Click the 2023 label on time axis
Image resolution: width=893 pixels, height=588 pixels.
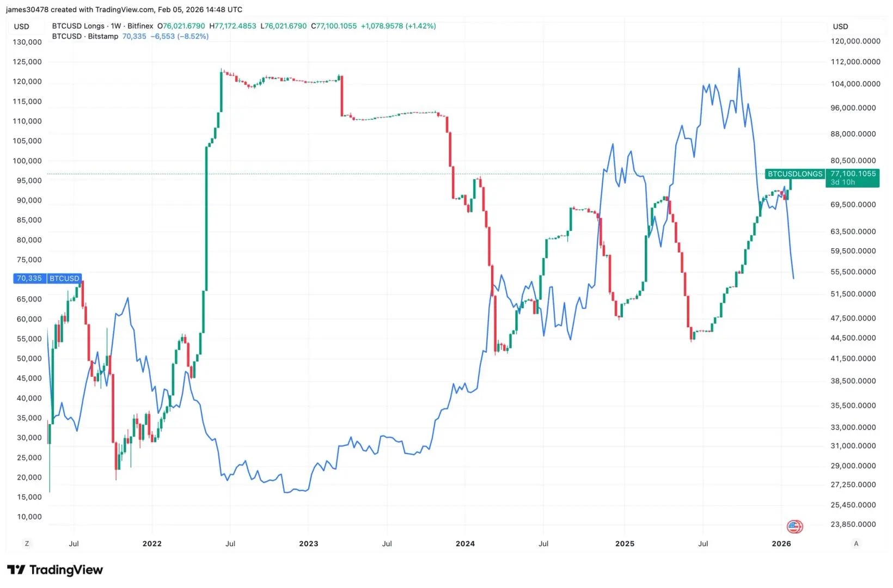(309, 543)
